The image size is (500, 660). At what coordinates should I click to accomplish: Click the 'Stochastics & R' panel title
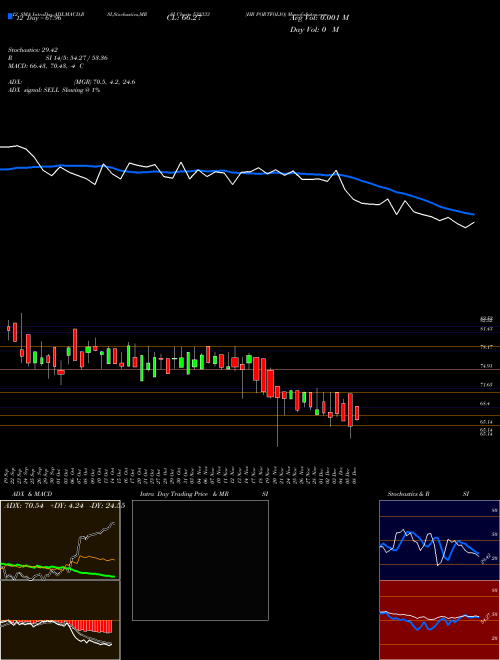(408, 494)
